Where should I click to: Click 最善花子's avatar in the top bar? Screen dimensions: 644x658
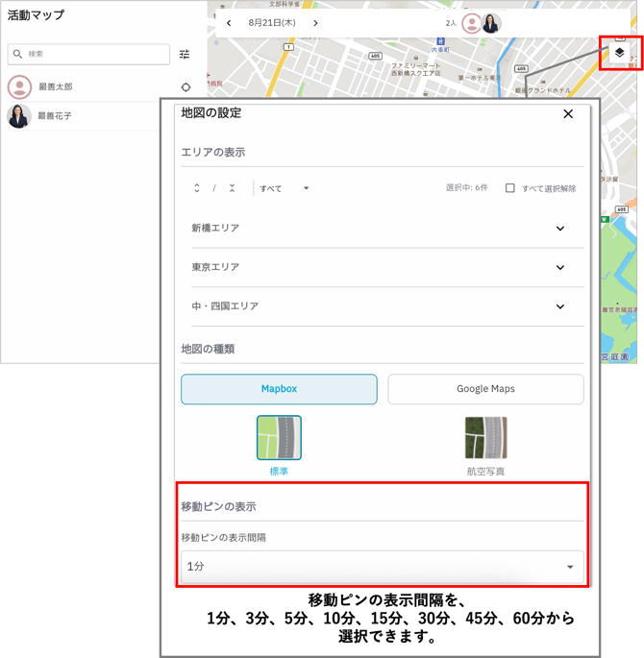(x=491, y=24)
